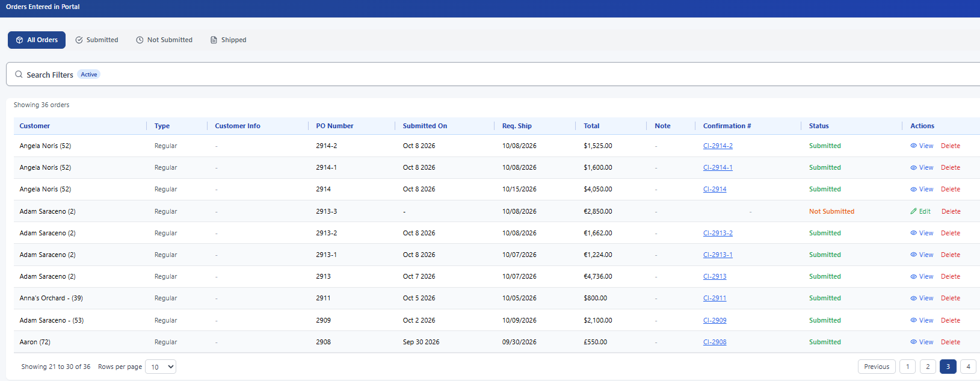
Task: Select customer Adam Saraceno - (53)
Action: (x=52, y=320)
